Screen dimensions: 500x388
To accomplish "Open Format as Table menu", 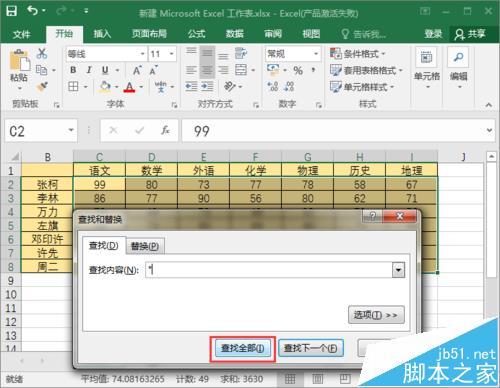I will (366, 70).
